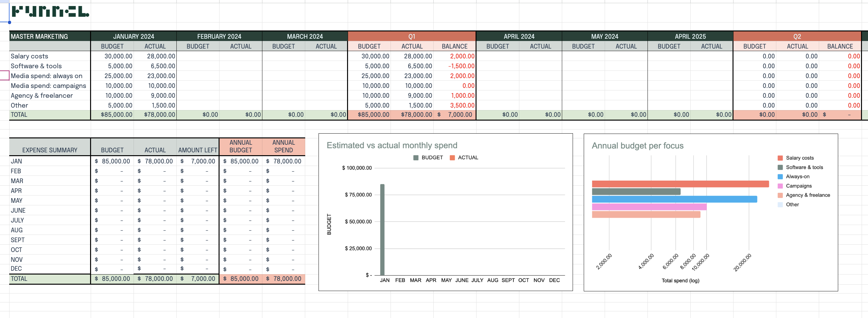Click the 'Annual budget per focus' chart title
The image size is (868, 318).
click(x=637, y=146)
